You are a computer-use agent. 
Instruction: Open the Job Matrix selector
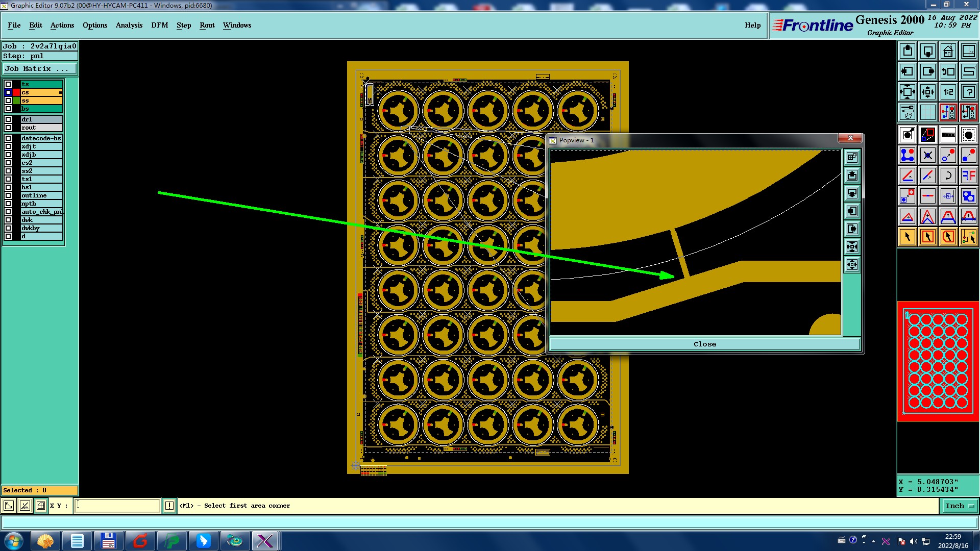pyautogui.click(x=40, y=68)
